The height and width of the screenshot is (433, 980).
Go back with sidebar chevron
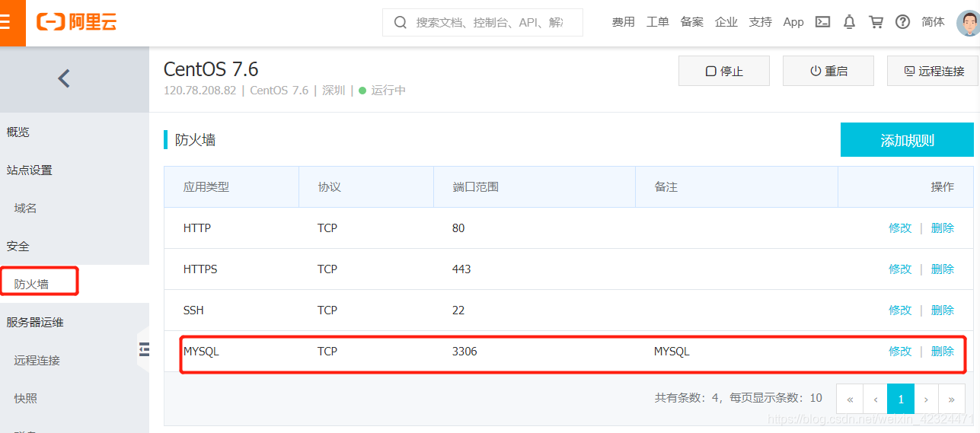[x=64, y=78]
